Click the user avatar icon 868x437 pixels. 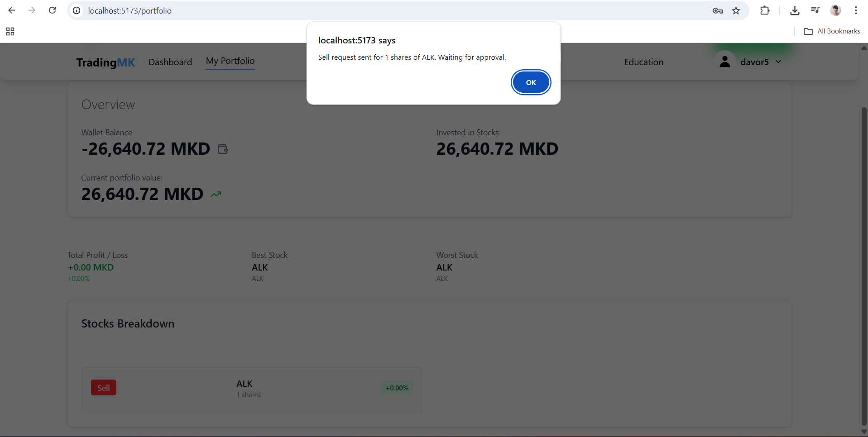click(724, 62)
